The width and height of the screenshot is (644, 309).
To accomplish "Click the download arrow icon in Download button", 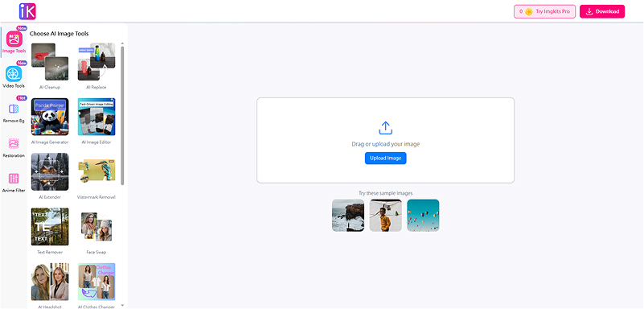I will click(x=589, y=11).
